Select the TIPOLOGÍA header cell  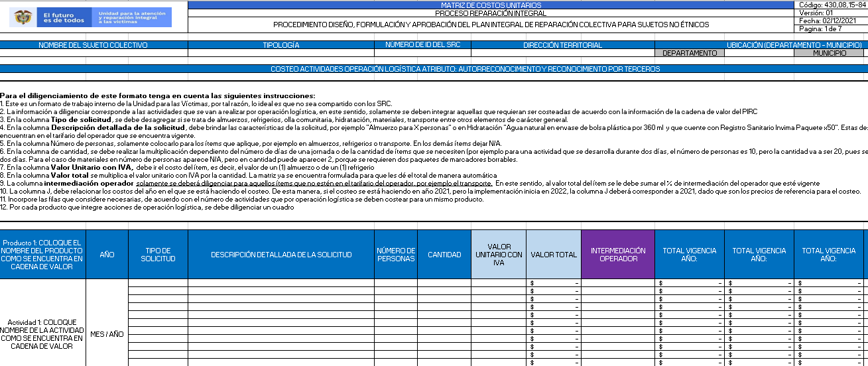pos(281,45)
